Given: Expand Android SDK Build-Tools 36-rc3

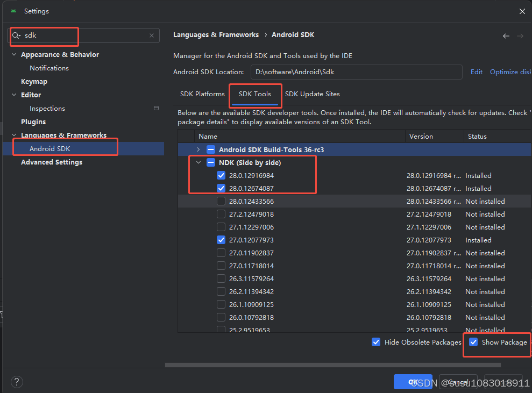Looking at the screenshot, I should pos(198,149).
